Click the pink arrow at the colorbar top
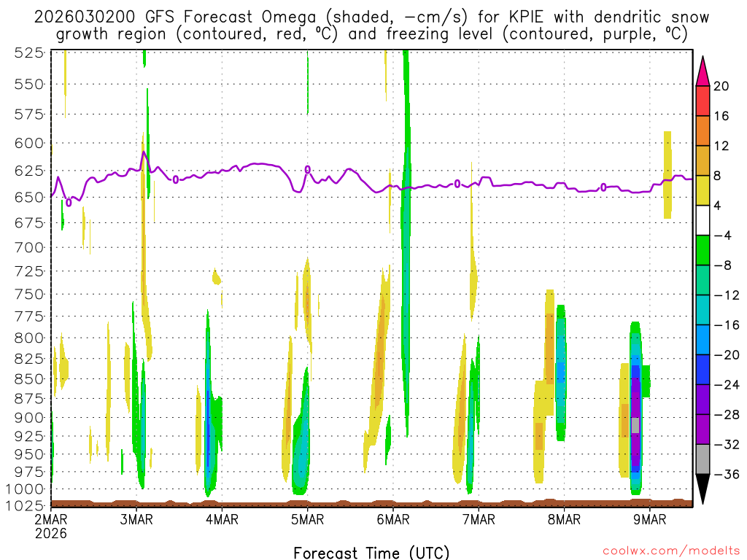The height and width of the screenshot is (560, 747). (x=703, y=71)
